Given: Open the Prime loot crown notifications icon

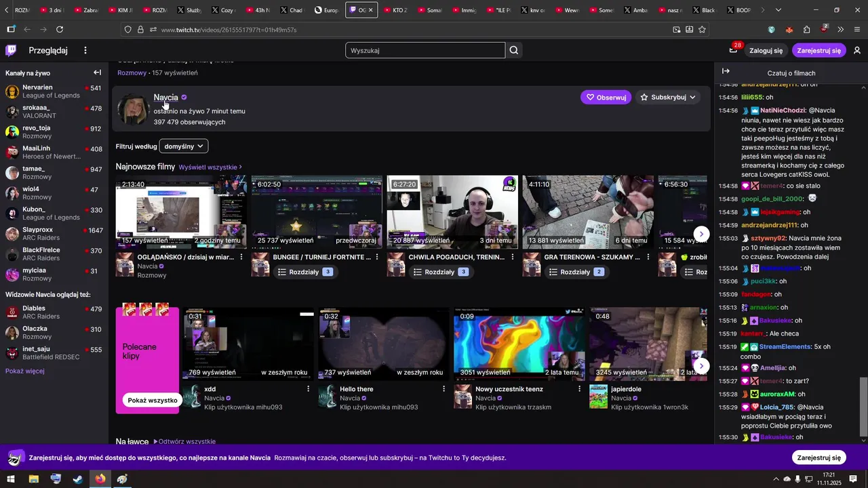Looking at the screenshot, I should (733, 49).
